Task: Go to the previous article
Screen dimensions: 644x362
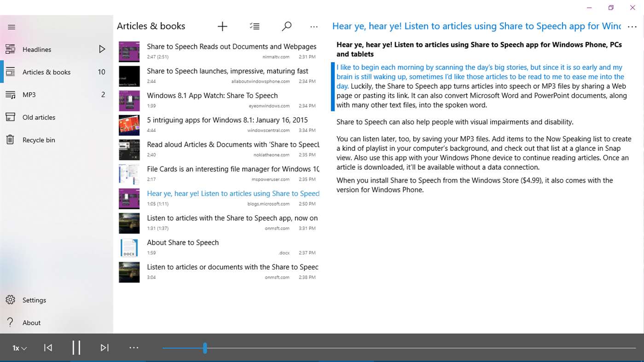Action: (48, 348)
